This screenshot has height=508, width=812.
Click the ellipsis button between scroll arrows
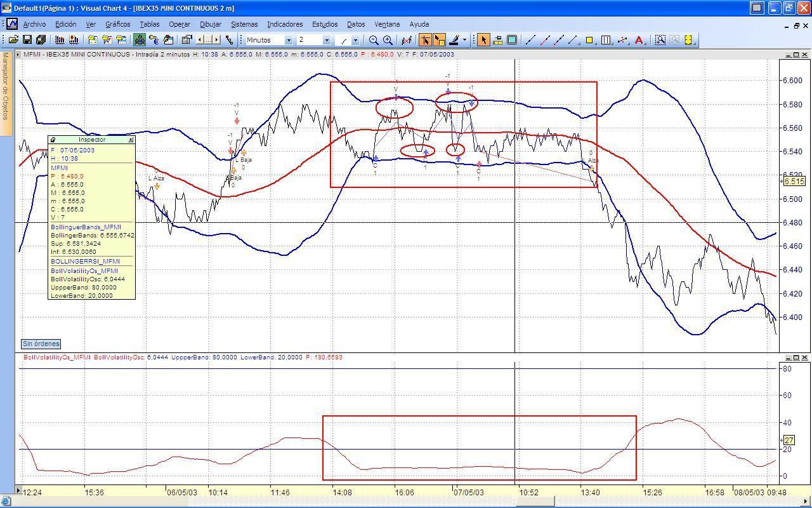[208, 40]
